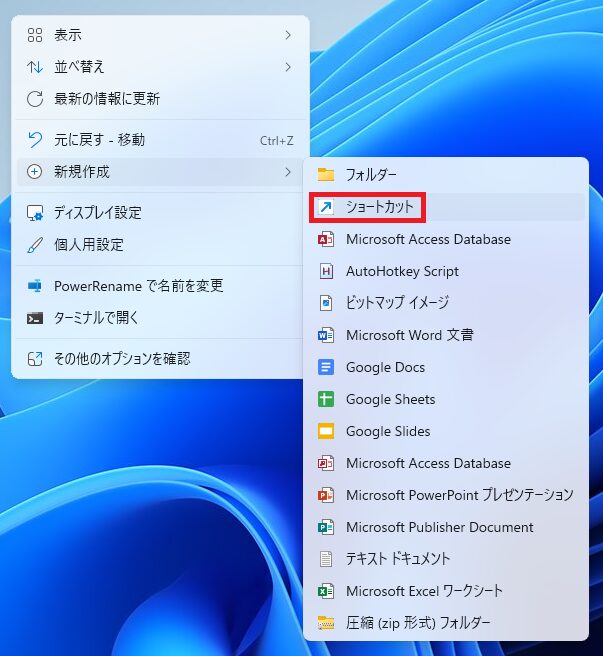
Task: Click the 表示 grid icon
Action: click(35, 35)
